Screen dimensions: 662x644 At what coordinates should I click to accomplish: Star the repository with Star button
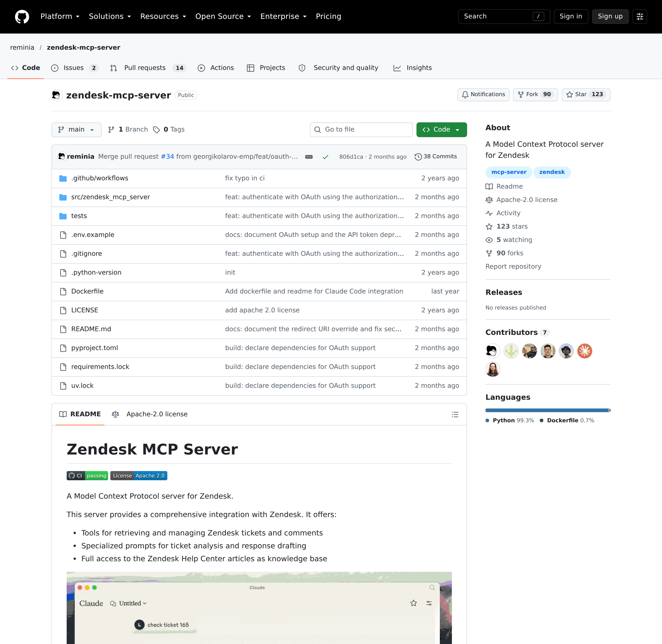click(x=586, y=95)
